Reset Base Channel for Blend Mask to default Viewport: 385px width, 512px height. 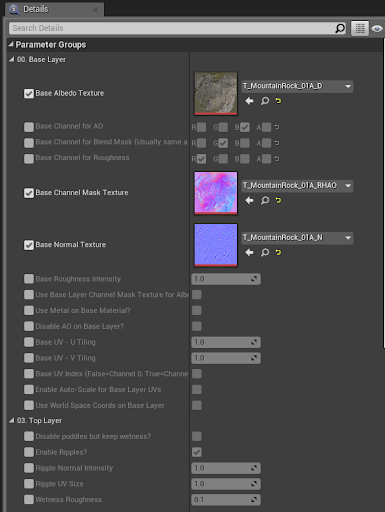pos(277,143)
